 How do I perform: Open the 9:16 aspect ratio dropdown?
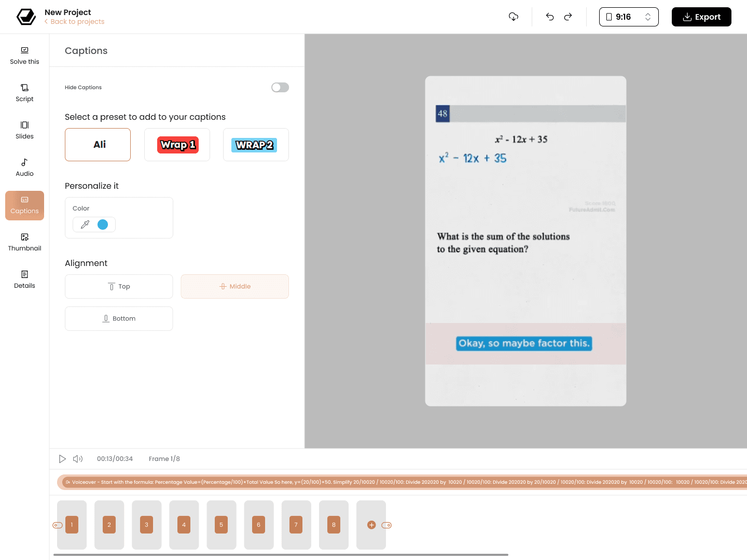pos(629,17)
